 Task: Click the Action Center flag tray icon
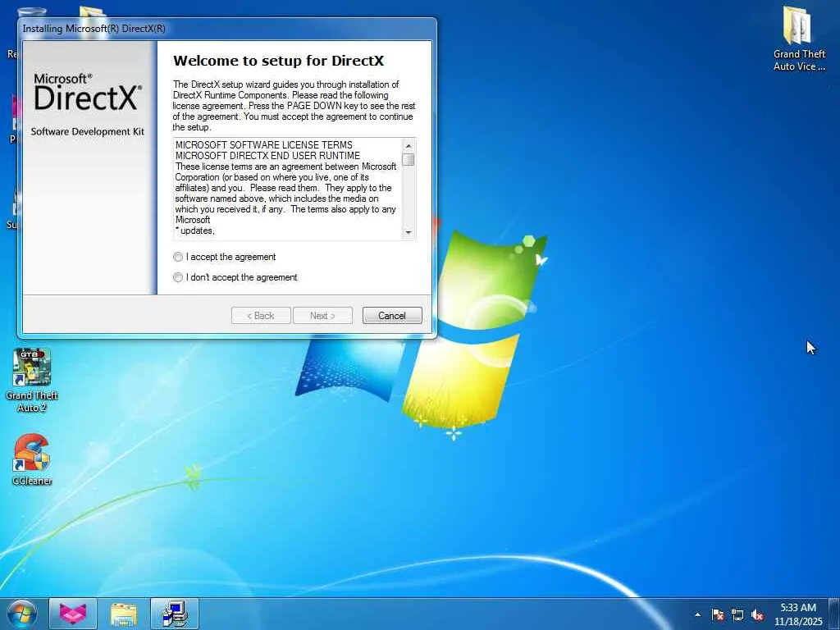tap(718, 614)
